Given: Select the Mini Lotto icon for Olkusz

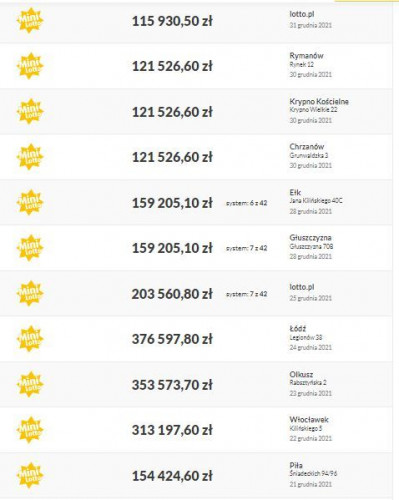Looking at the screenshot, I should point(30,384).
